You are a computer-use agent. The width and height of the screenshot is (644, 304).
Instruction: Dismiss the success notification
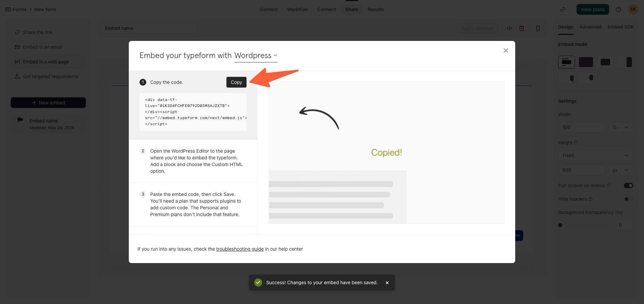387,283
